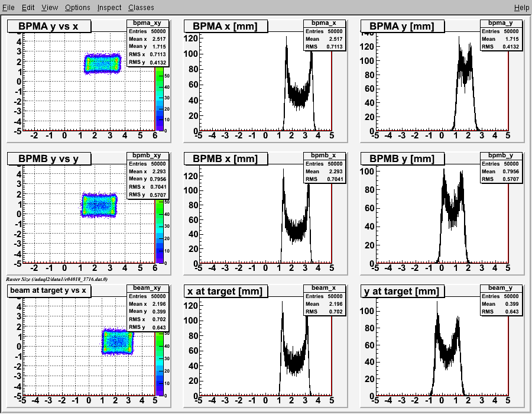The width and height of the screenshot is (532, 414).
Task: Click the histogram curve in BPMA y plot
Action: click(x=465, y=71)
